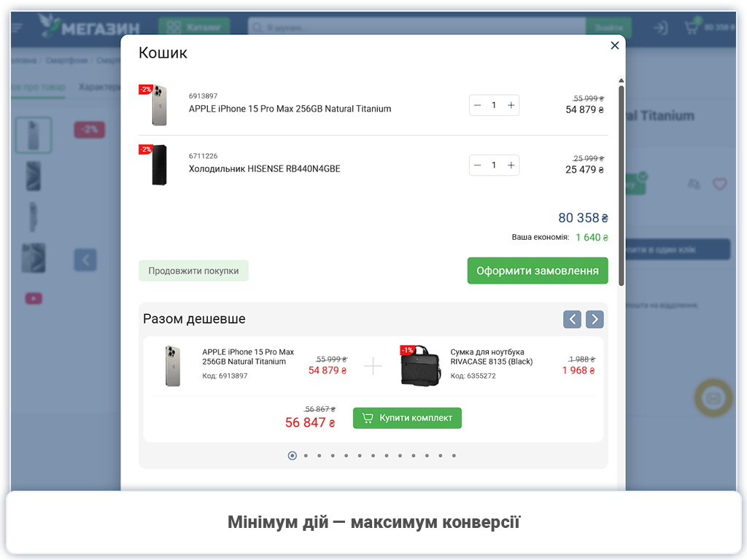747x560 pixels.
Task: Click Продовжити покупки button
Action: tap(193, 271)
